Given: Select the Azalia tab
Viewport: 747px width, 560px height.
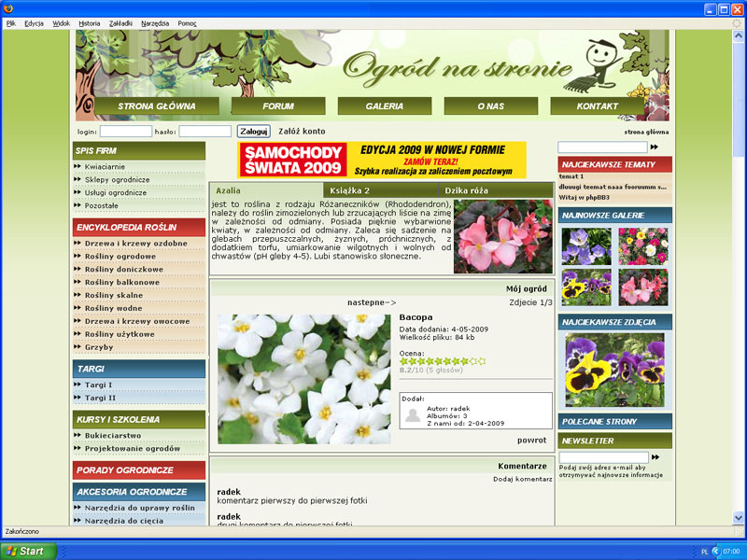Looking at the screenshot, I should pos(266,190).
